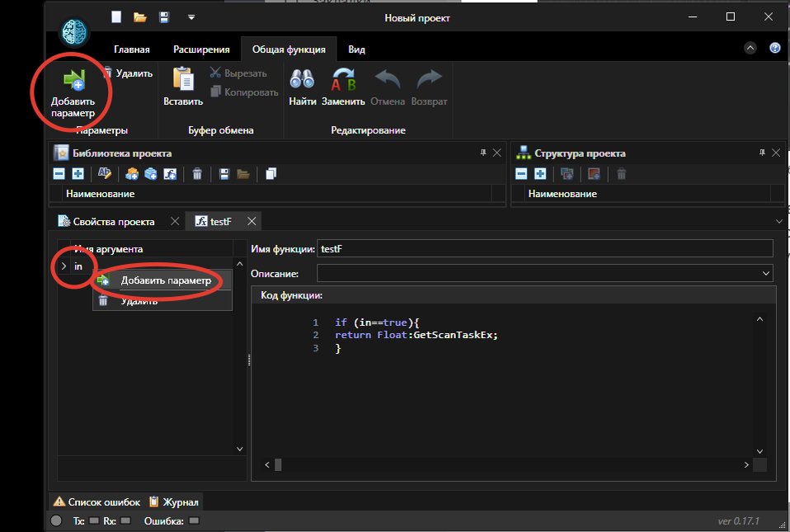Select the 'in' argument name
The width and height of the screenshot is (790, 532).
(78, 266)
